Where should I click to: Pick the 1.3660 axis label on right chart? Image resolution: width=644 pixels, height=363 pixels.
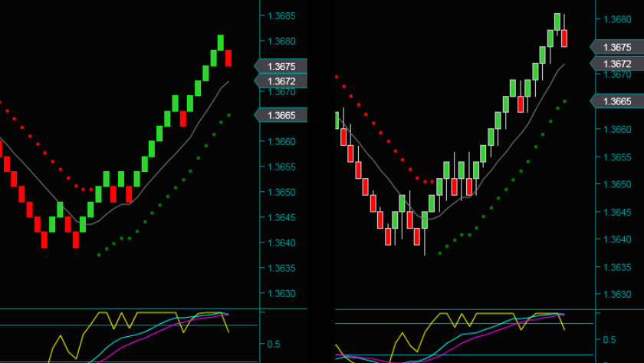[x=617, y=130]
